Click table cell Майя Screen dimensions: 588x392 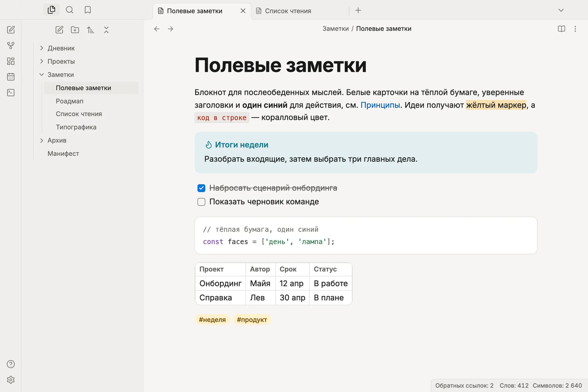260,283
